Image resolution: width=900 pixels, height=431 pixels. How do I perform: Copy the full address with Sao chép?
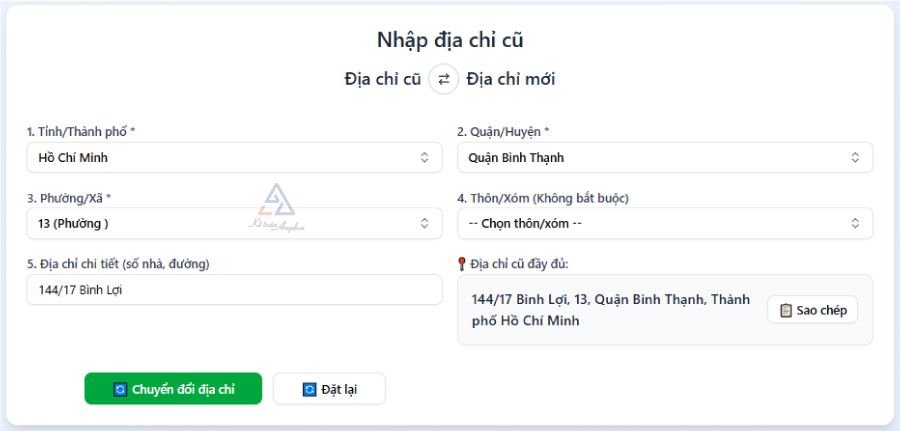click(812, 310)
